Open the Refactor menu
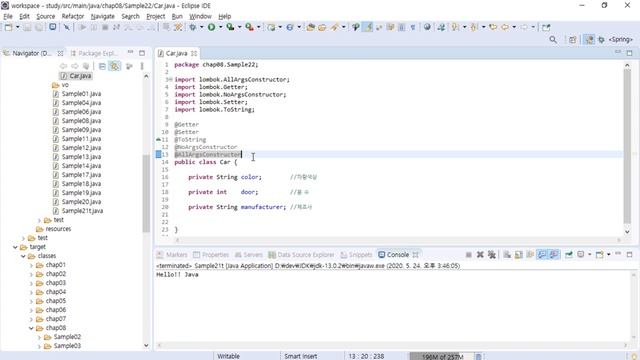 pyautogui.click(x=73, y=16)
